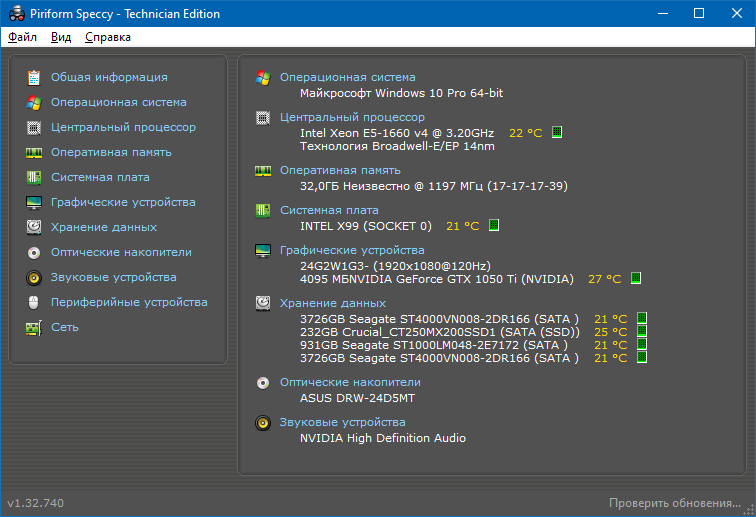This screenshot has height=517, width=756.
Task: Click the speaker icon in summary panel
Action: click(263, 422)
